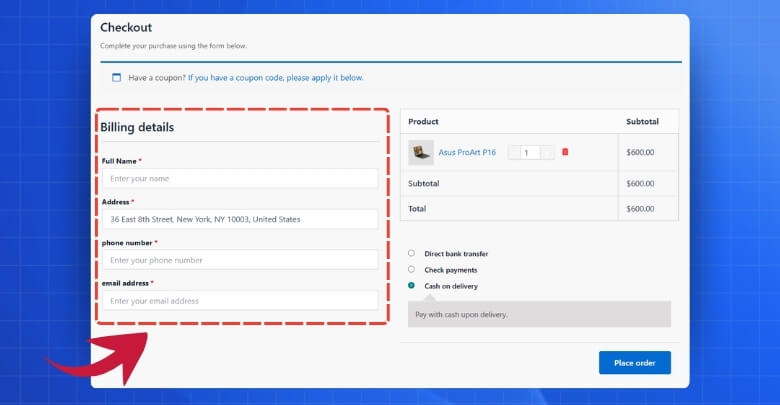Click the "email address" field label
The height and width of the screenshot is (405, 780).
pyautogui.click(x=125, y=283)
